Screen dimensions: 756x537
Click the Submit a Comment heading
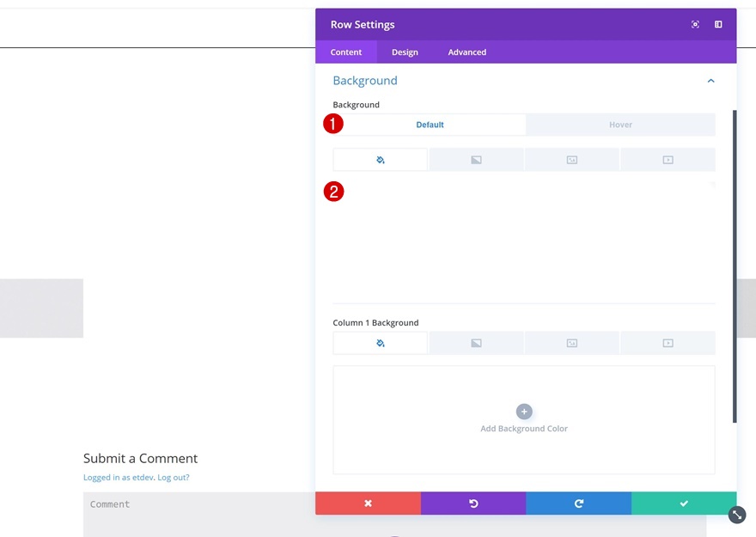click(x=140, y=458)
